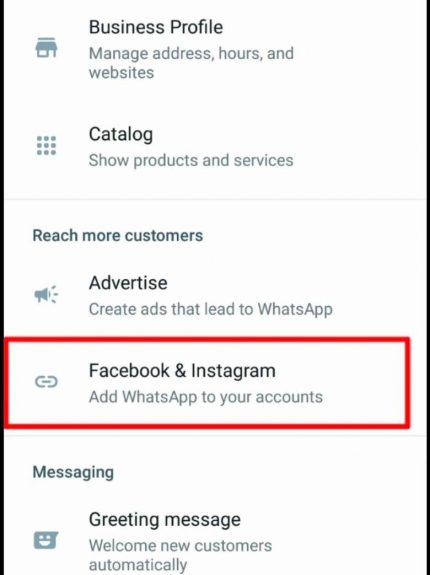The height and width of the screenshot is (575, 430).
Task: Open Business Profile settings
Action: tap(215, 49)
